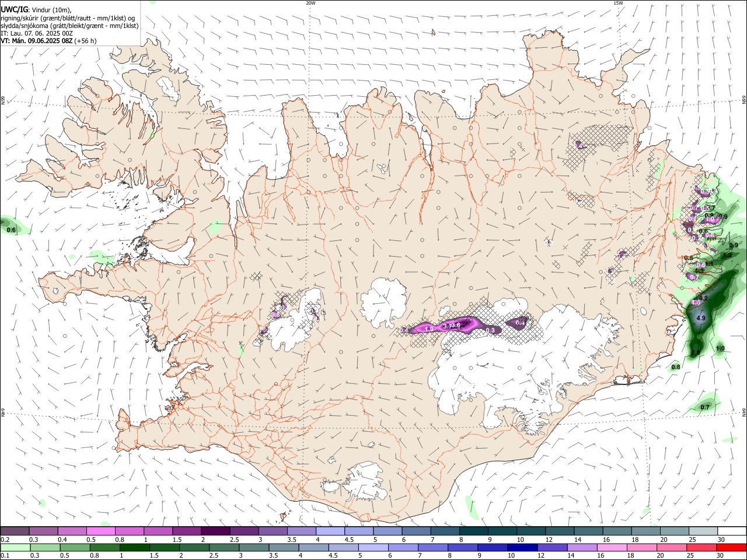This screenshot has width=747, height=560.
Task: Select the light pink 16–18 rain legend swatch
Action: [x=612, y=547]
